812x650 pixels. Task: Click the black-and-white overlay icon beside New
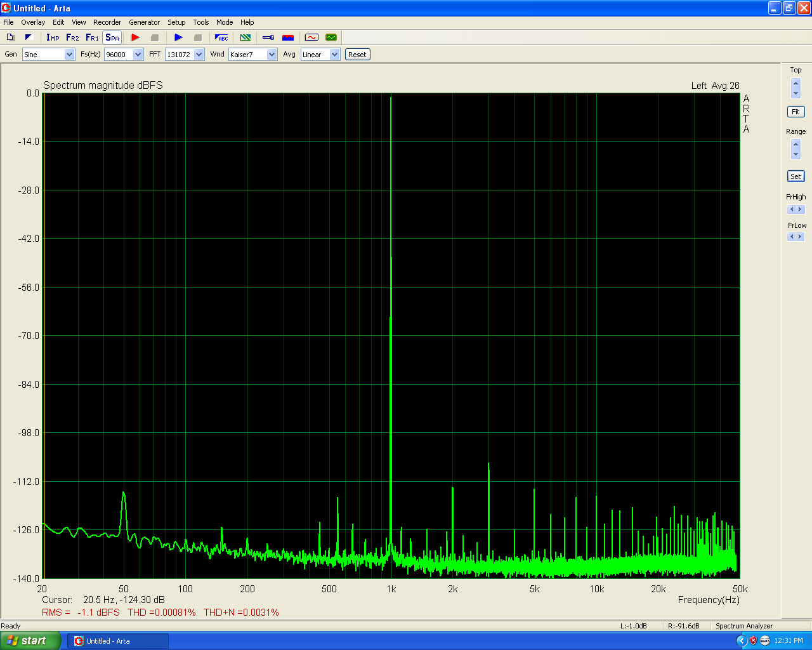pyautogui.click(x=29, y=37)
